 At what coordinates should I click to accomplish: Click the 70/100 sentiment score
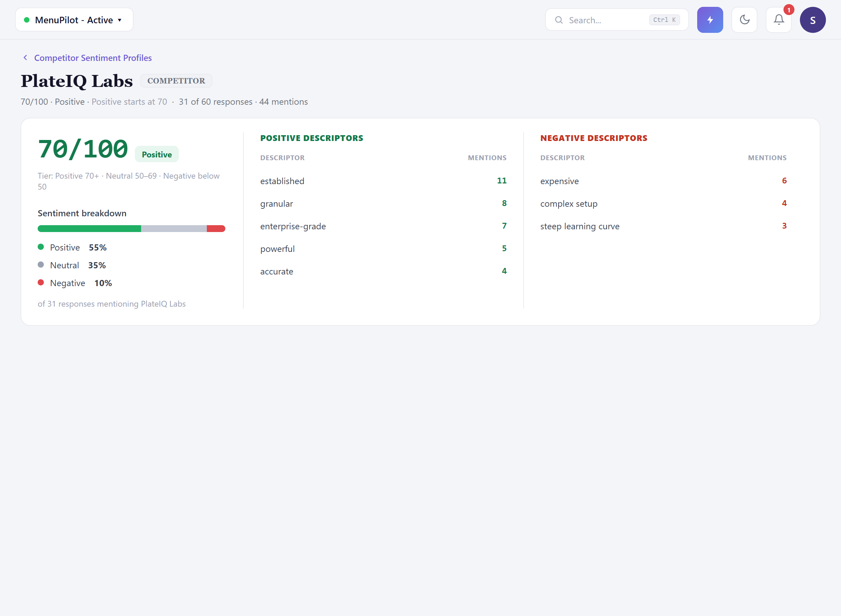pyautogui.click(x=83, y=149)
